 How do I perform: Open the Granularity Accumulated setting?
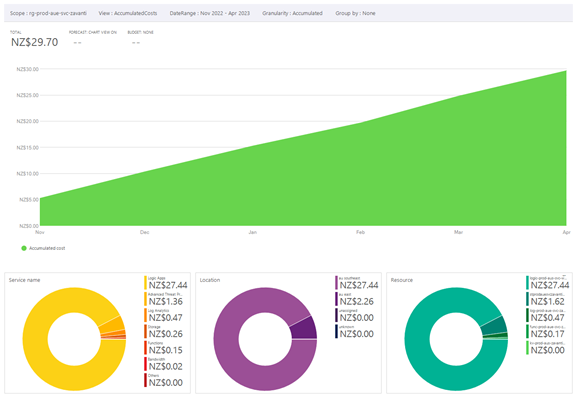click(292, 13)
